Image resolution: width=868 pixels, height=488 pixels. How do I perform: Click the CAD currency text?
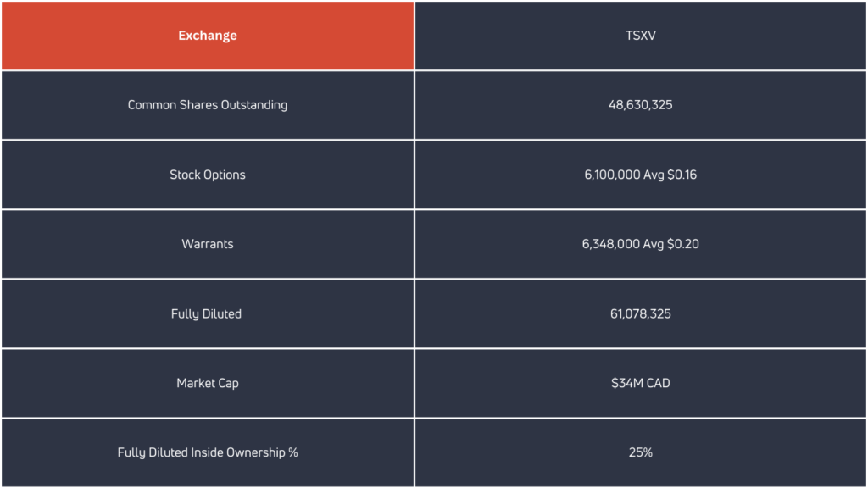pyautogui.click(x=658, y=383)
